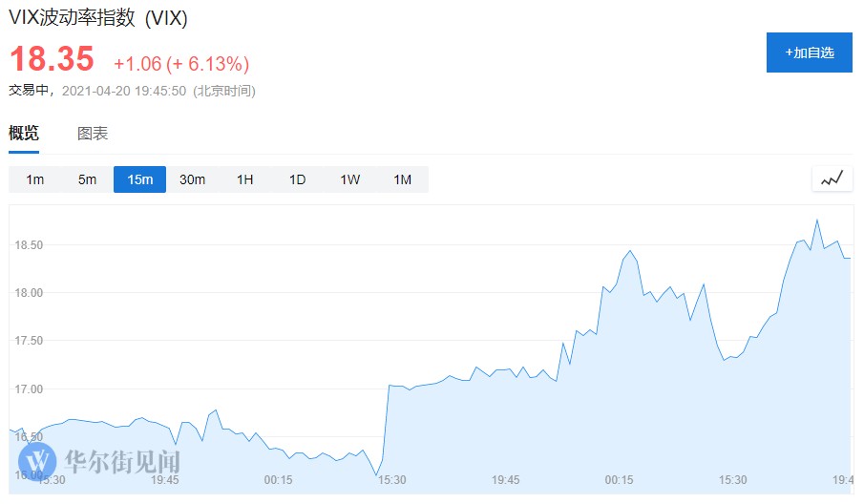This screenshot has width=864, height=504.
Task: Select the 1m interval
Action: click(x=35, y=179)
